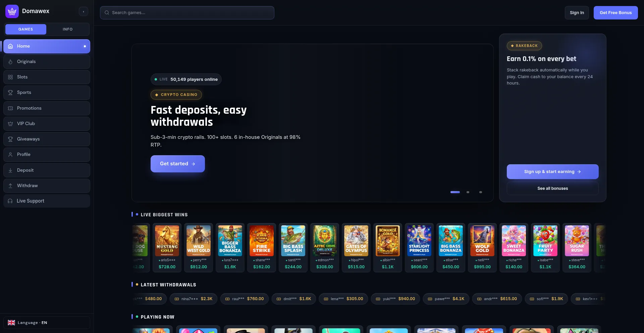Click yuki*** $940.00 withdrawal chip
Screen dimensions: 644x333
(x=395, y=299)
